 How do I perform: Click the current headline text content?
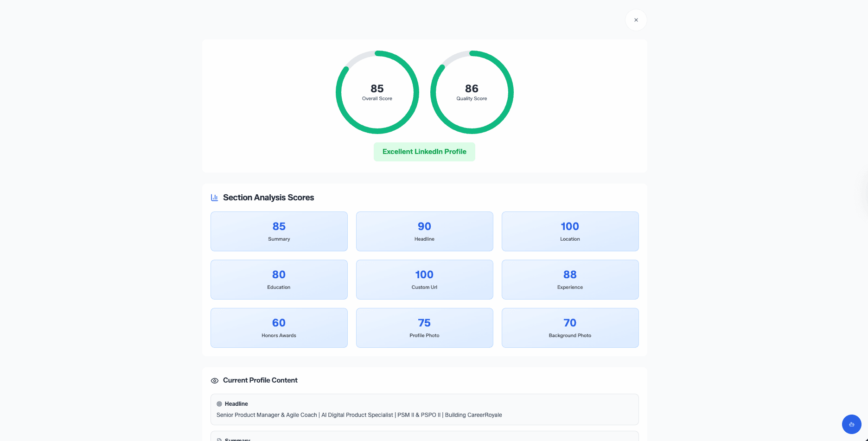(359, 415)
